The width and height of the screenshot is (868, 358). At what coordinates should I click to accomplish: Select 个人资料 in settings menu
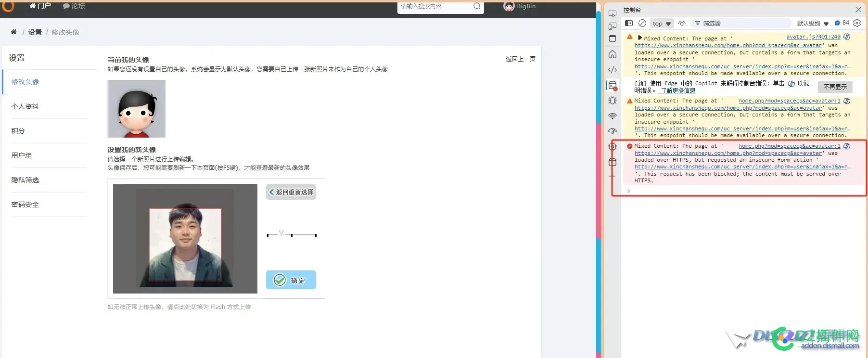coord(25,106)
